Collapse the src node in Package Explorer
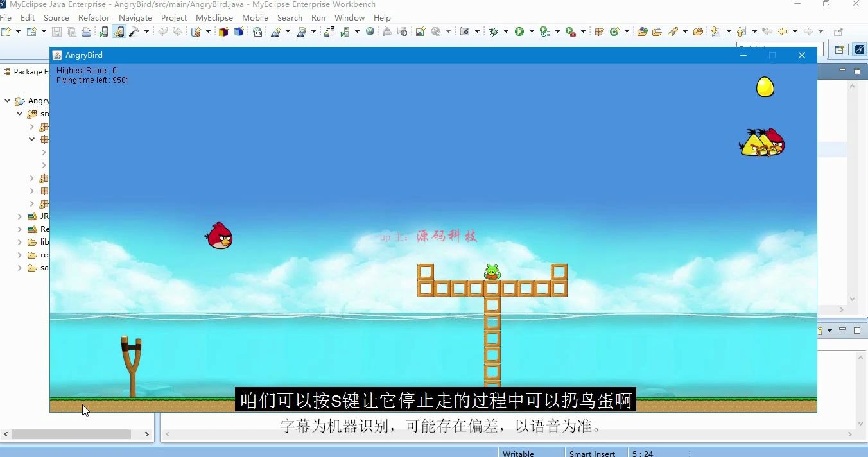This screenshot has width=868, height=457. click(19, 114)
